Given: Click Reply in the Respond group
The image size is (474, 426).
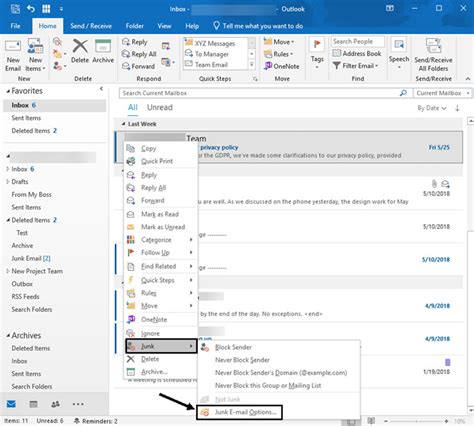Looking at the screenshot, I should [135, 42].
